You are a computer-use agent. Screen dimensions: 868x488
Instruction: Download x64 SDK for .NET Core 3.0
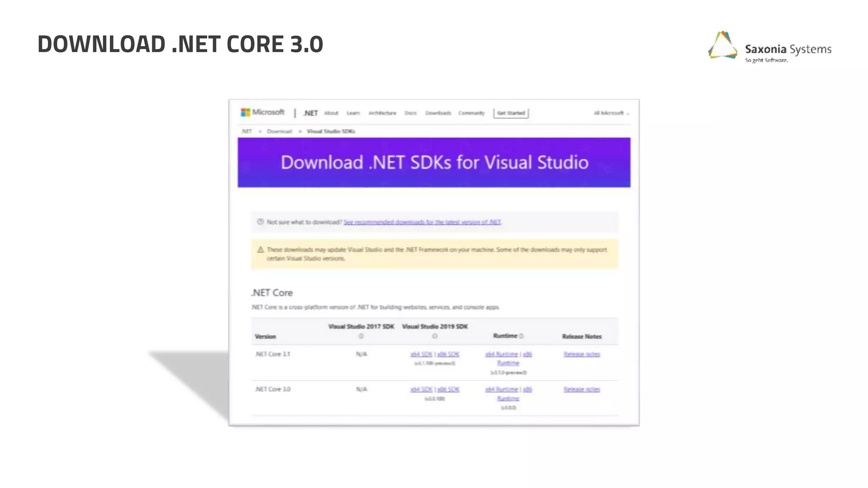[421, 389]
